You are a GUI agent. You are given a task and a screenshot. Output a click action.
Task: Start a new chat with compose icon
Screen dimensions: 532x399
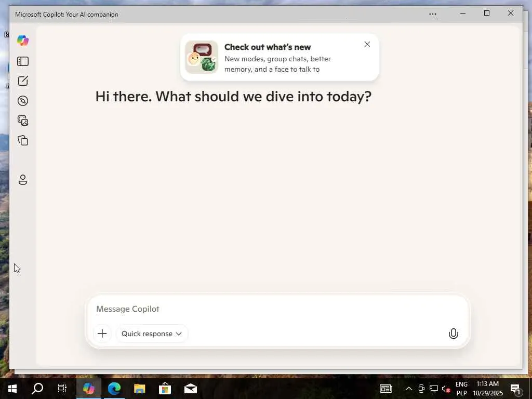[23, 81]
